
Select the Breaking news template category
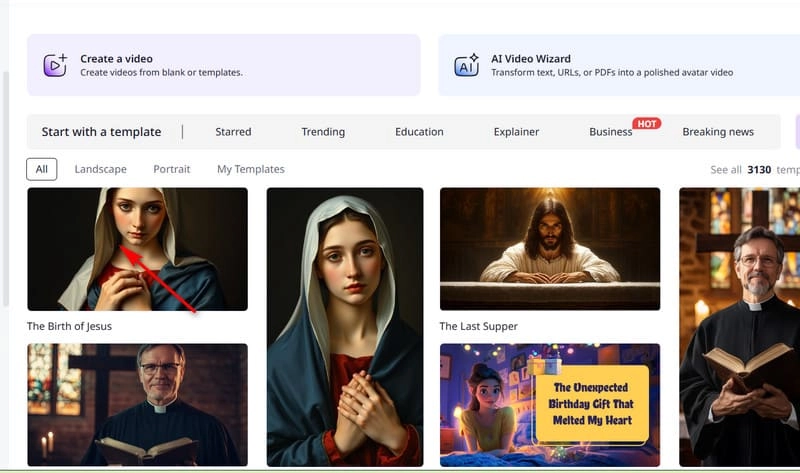point(718,132)
